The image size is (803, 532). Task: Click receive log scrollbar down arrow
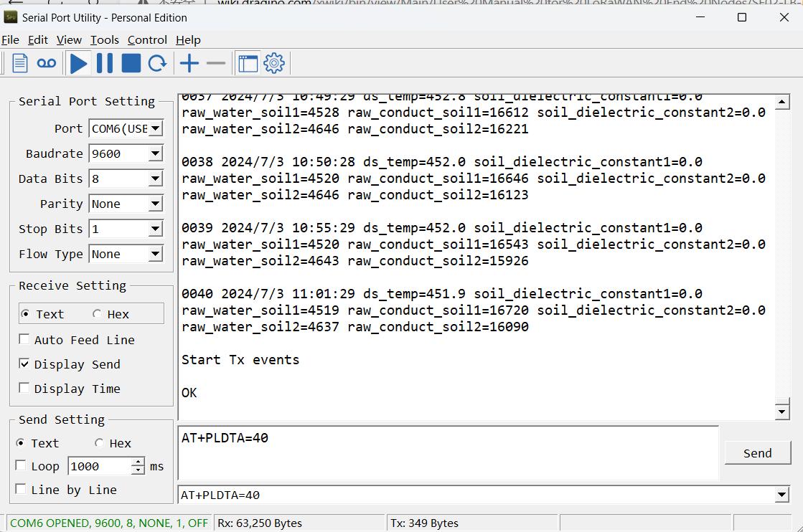[x=782, y=412]
